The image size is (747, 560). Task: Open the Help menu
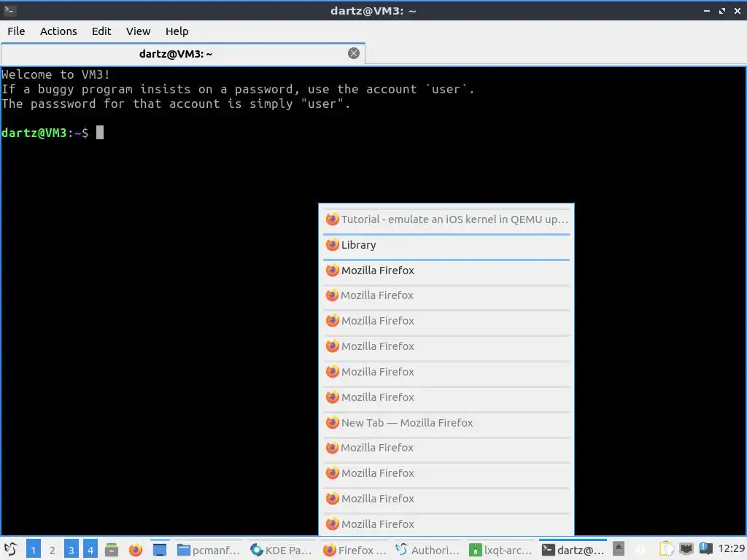177,31
